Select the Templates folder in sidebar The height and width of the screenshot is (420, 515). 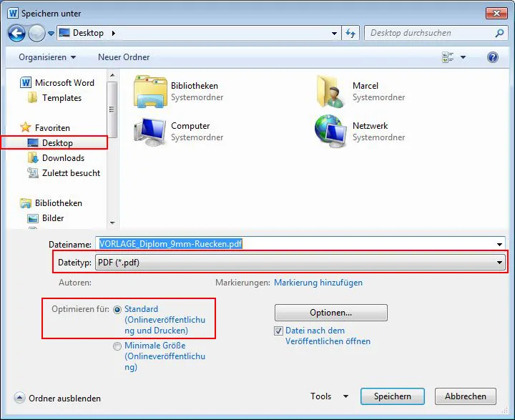click(x=55, y=98)
